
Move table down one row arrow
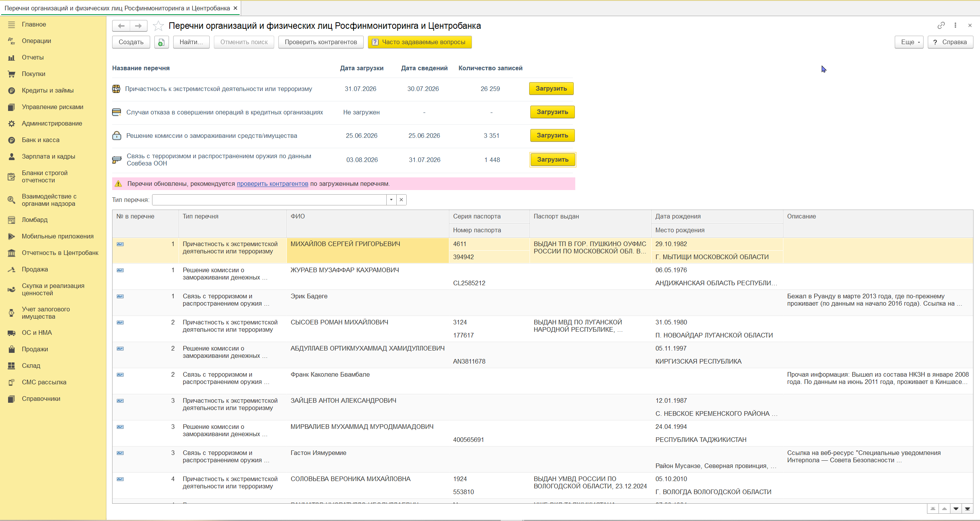956,509
